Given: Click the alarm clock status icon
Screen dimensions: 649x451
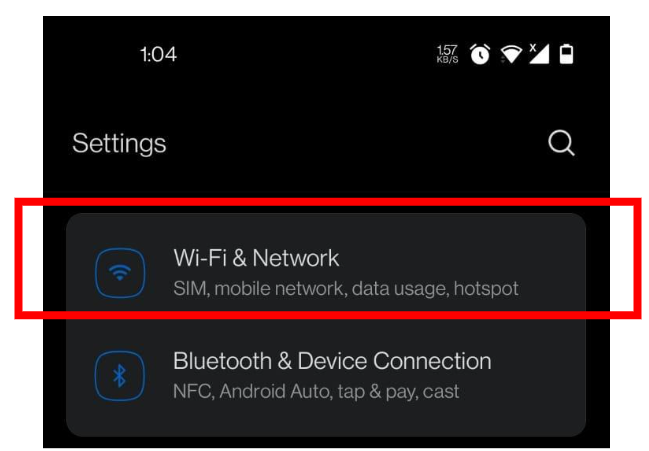Looking at the screenshot, I should pos(480,54).
